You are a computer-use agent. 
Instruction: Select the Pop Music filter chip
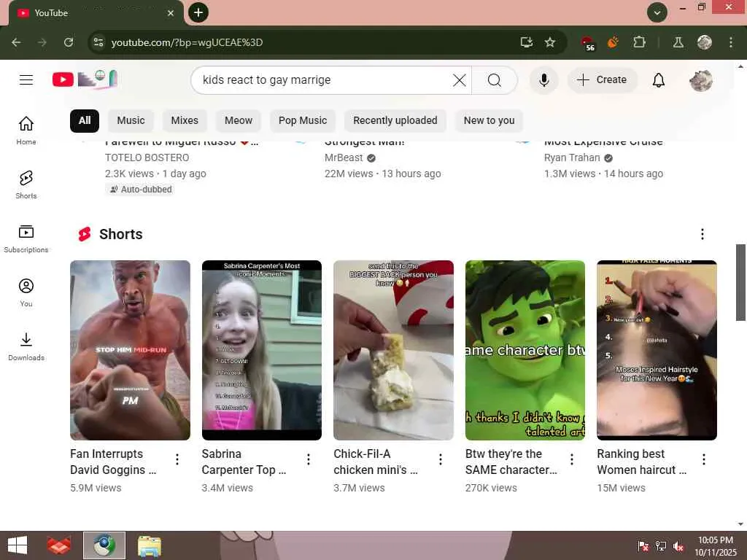(x=303, y=120)
